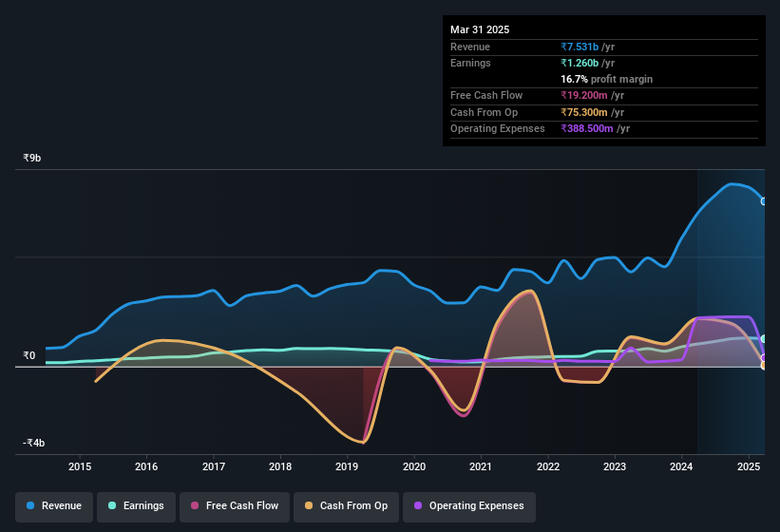Click the 2018 x-axis label

click(x=280, y=466)
